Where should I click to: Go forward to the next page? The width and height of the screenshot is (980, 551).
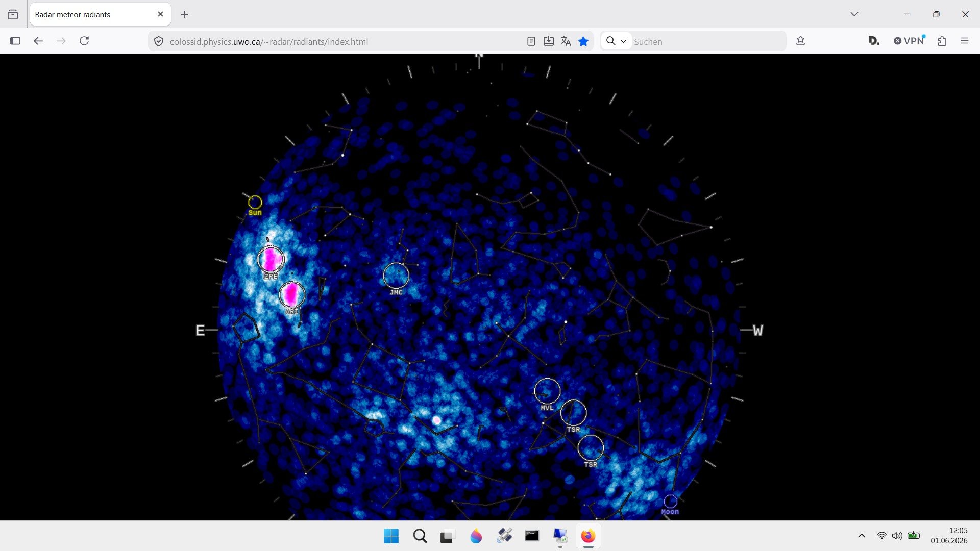tap(61, 41)
